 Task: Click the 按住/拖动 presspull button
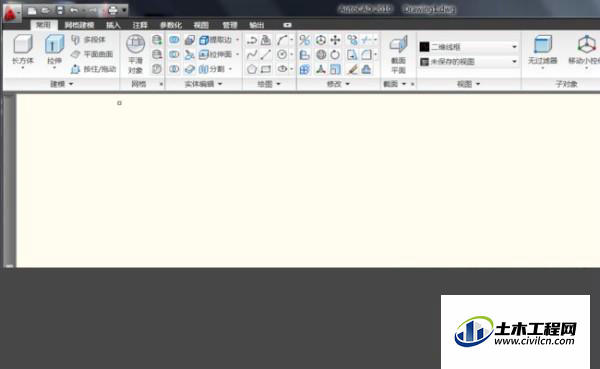(93, 69)
